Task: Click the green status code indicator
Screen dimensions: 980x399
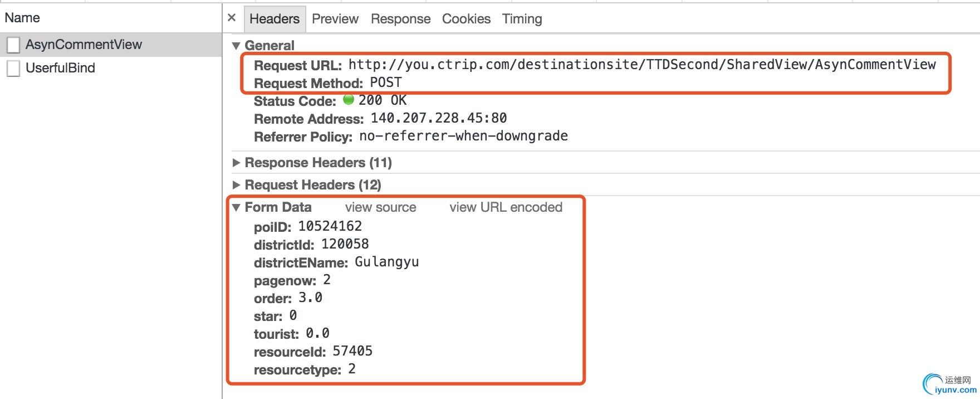Action: (349, 100)
